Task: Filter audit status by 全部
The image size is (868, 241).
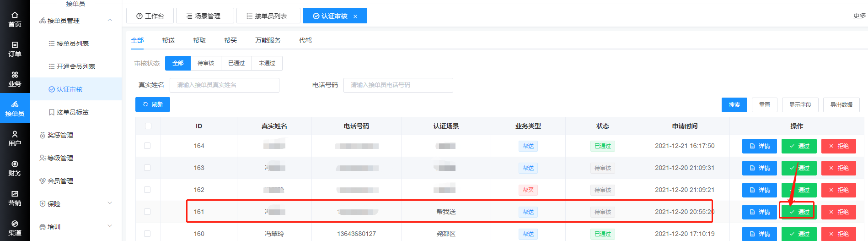Action: pyautogui.click(x=178, y=63)
